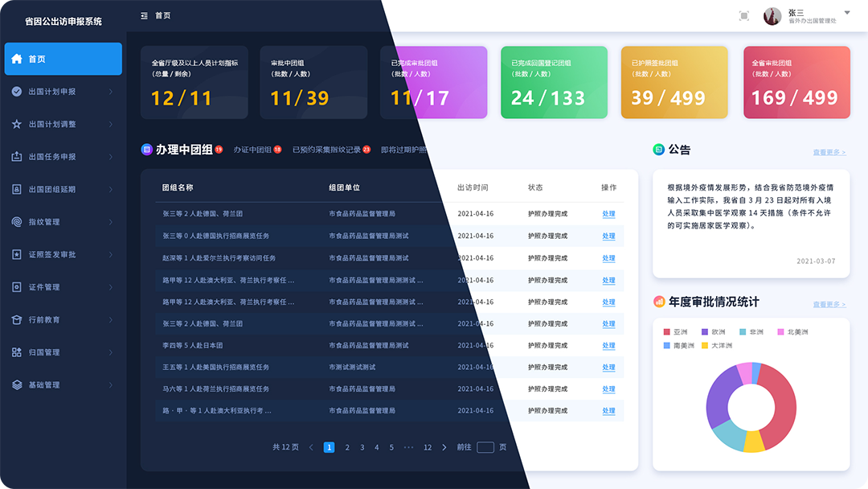Click the 行前教育 graduation cap icon
This screenshot has width=868, height=489.
pyautogui.click(x=17, y=319)
